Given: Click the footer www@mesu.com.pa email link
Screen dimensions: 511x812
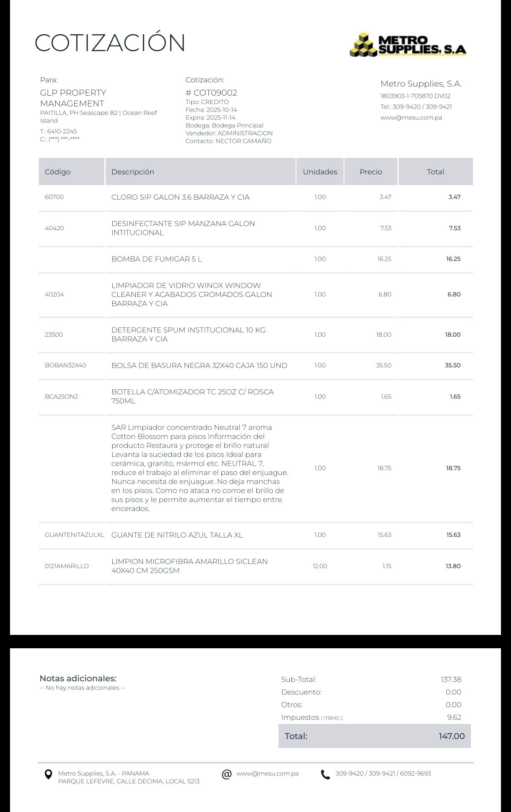Looking at the screenshot, I should 267,774.
